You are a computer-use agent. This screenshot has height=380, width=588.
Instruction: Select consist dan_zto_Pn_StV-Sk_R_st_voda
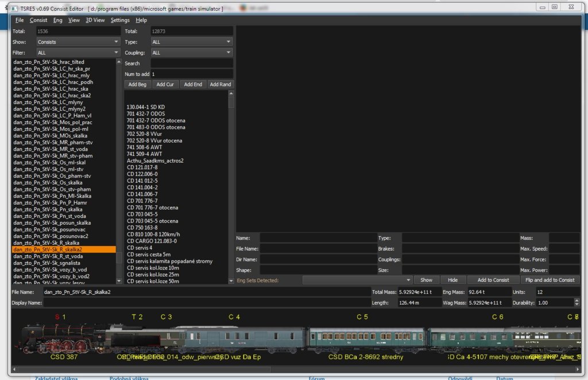point(48,256)
